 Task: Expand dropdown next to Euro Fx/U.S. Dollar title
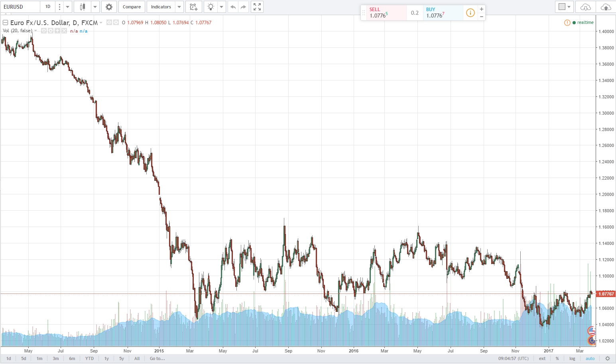[101, 23]
